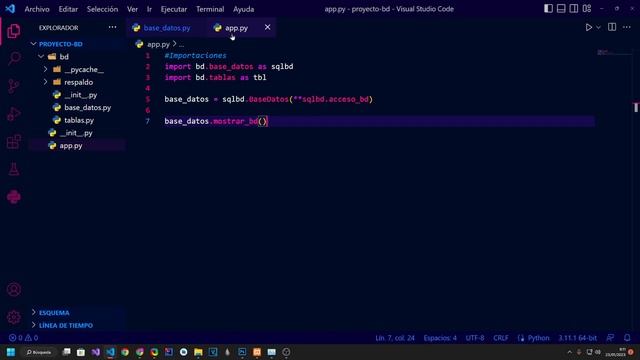The width and height of the screenshot is (640, 360).
Task: Open the Accounts menu icon
Action: pos(13,289)
